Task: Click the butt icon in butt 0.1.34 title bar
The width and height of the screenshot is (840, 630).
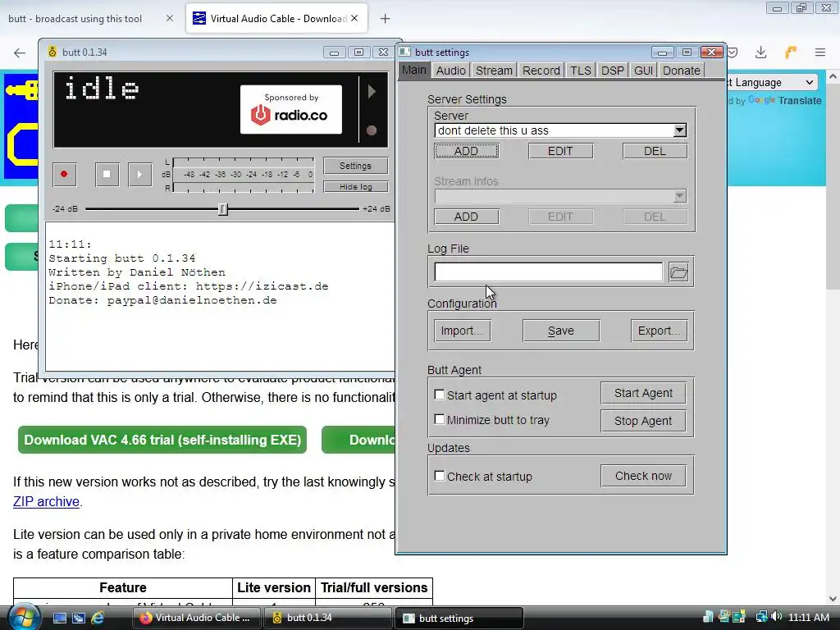Action: (x=52, y=52)
